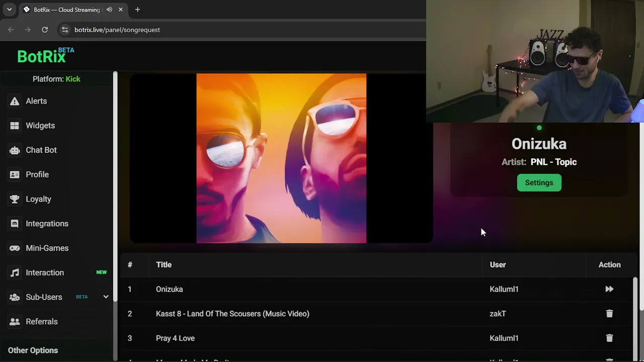Open the Chat Bot robot icon
Image resolution: width=644 pixels, height=362 pixels.
[x=15, y=150]
